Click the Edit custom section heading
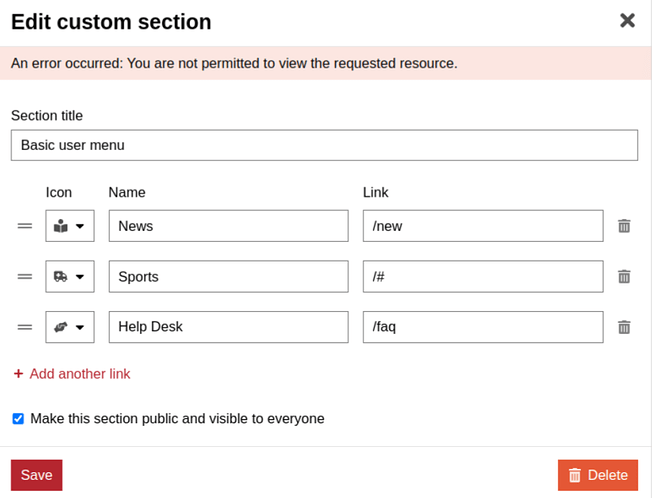This screenshot has width=652, height=500. click(111, 22)
